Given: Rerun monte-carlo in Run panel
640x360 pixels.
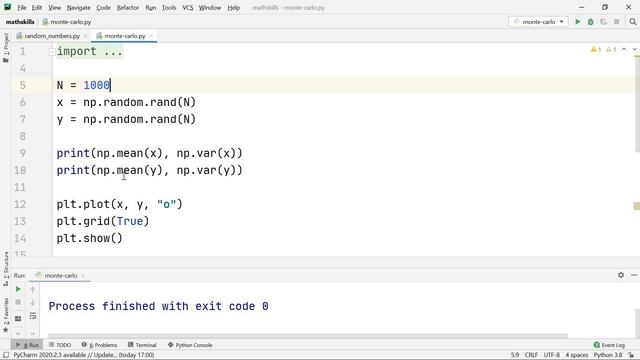Looking at the screenshot, I should [18, 289].
